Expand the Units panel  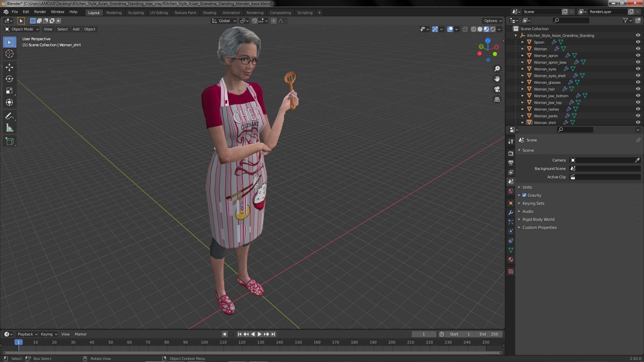[x=527, y=187]
